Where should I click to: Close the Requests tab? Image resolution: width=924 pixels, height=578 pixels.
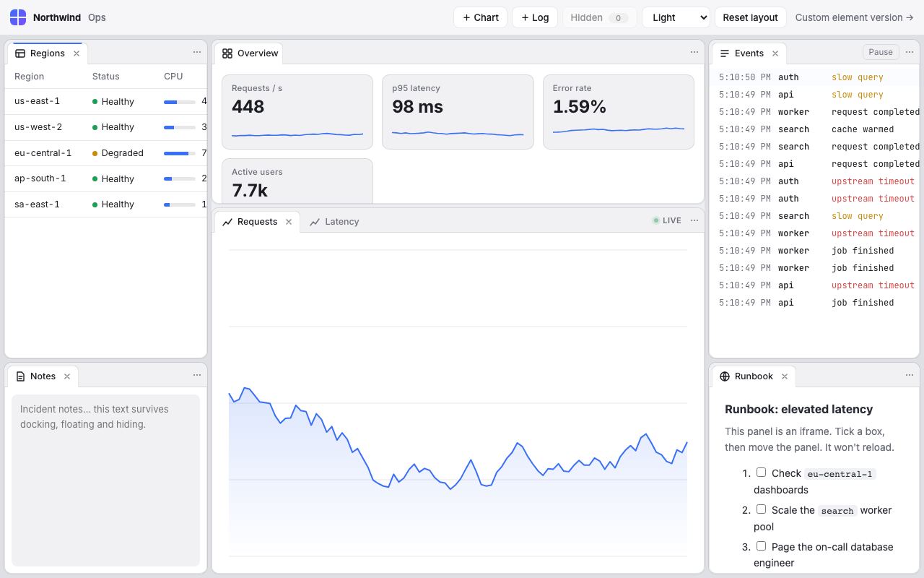[x=289, y=222]
